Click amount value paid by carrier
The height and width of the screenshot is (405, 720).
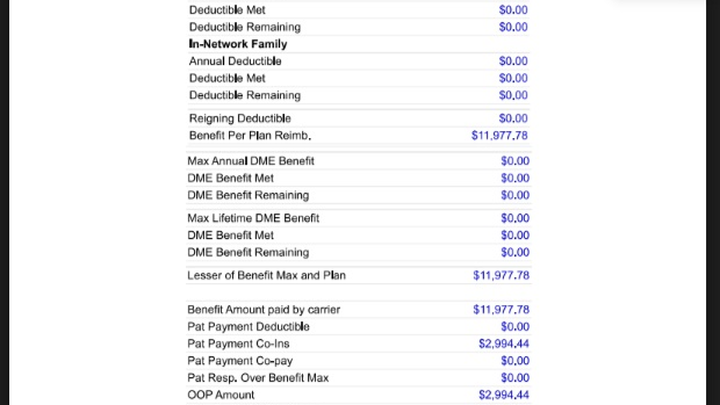coord(500,310)
